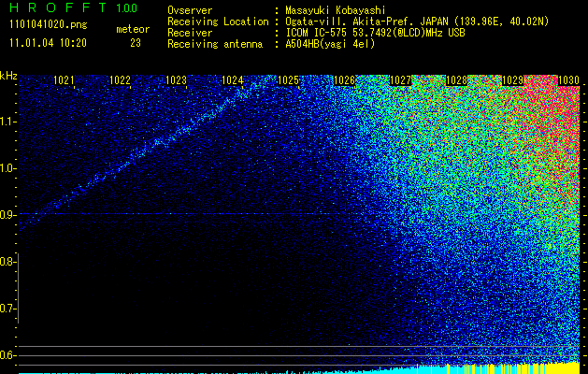Select observer name Masayuki Kobayashi

tap(336, 10)
